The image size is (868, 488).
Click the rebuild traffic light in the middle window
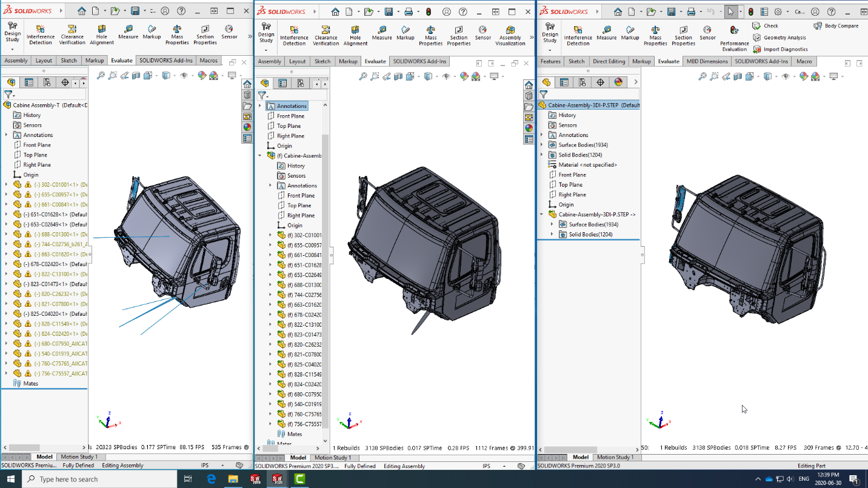[x=429, y=12]
